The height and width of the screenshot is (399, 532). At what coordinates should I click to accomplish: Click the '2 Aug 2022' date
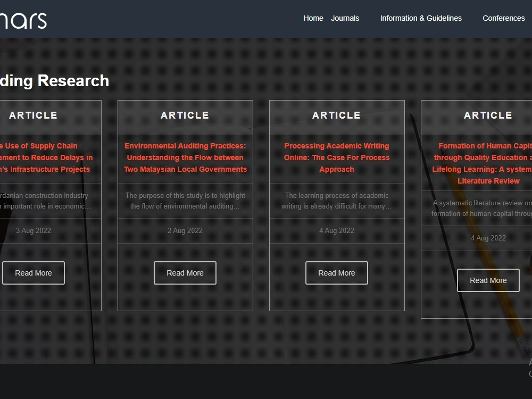pos(185,230)
